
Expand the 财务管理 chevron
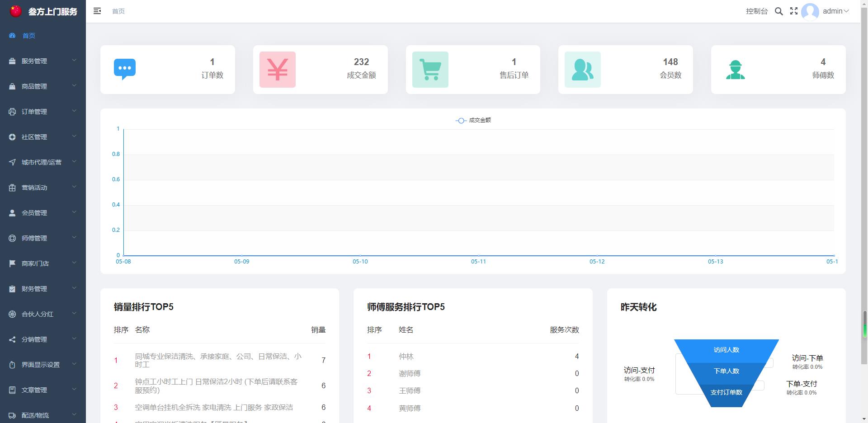74,288
